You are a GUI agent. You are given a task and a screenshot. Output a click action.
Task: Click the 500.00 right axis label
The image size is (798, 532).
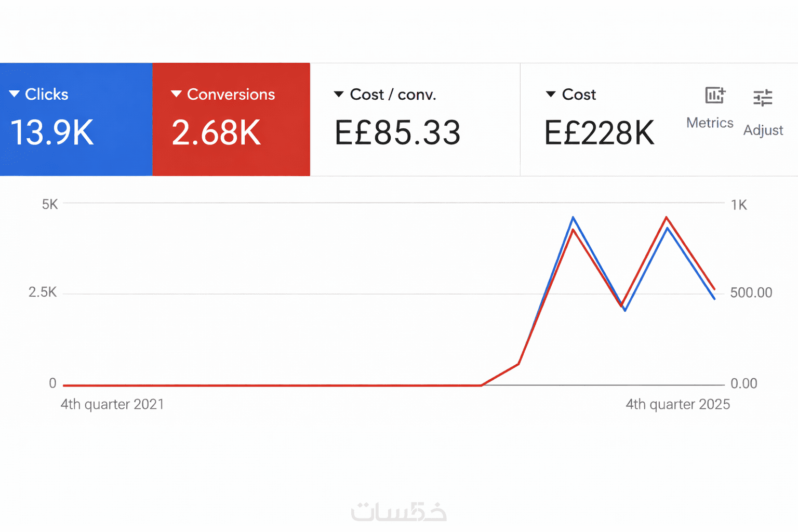pyautogui.click(x=751, y=292)
